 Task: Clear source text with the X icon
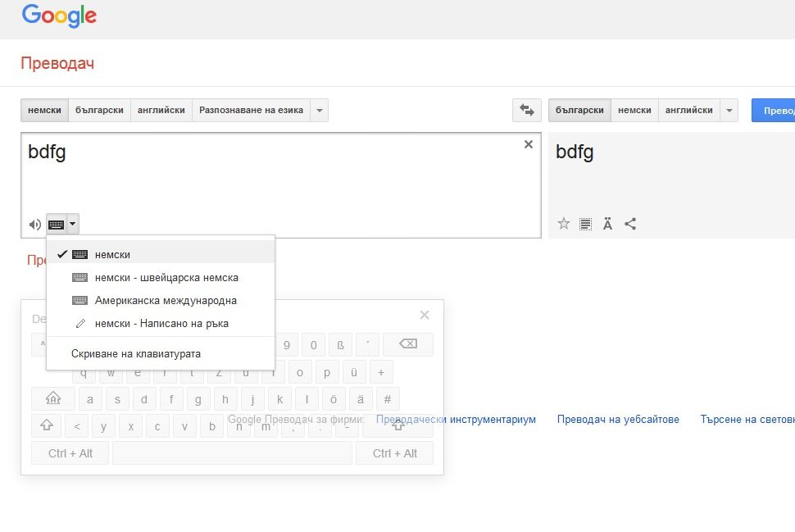[x=528, y=144]
